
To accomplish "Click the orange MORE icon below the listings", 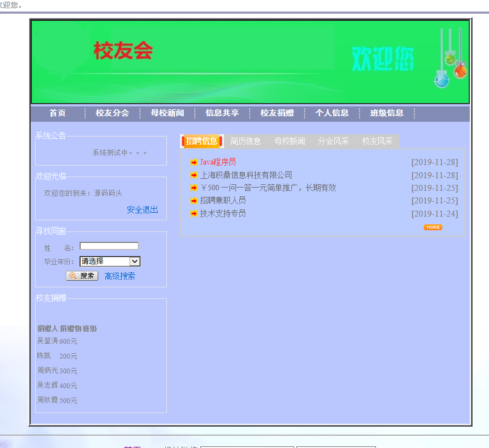I will pyautogui.click(x=433, y=227).
